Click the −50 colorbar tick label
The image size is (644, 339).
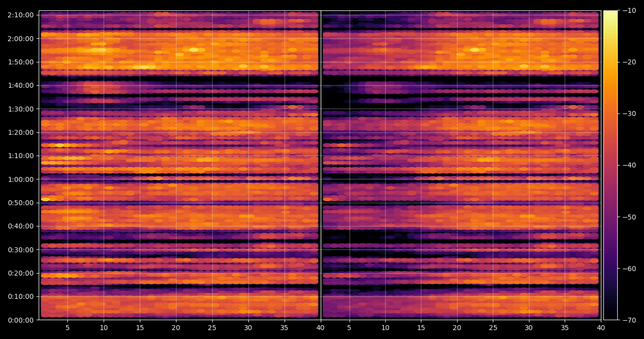629,217
